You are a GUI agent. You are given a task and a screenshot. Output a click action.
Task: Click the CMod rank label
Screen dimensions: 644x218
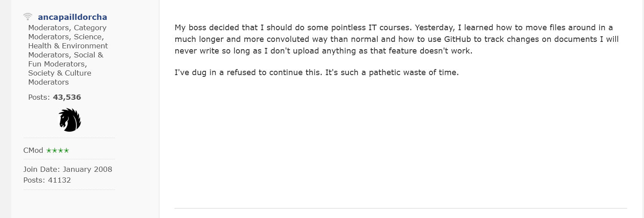pyautogui.click(x=33, y=151)
